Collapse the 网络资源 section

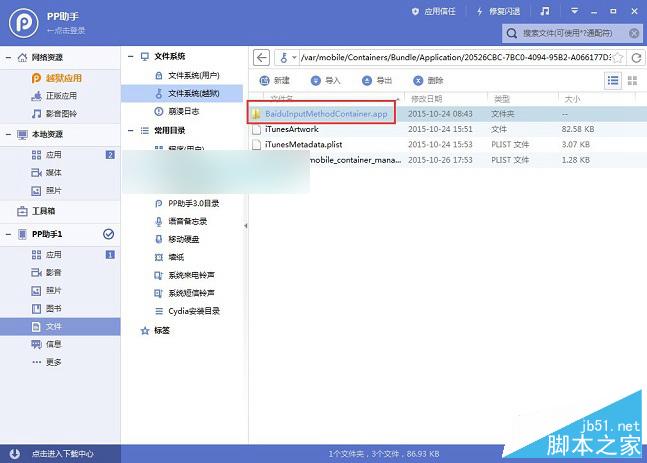click(x=8, y=57)
